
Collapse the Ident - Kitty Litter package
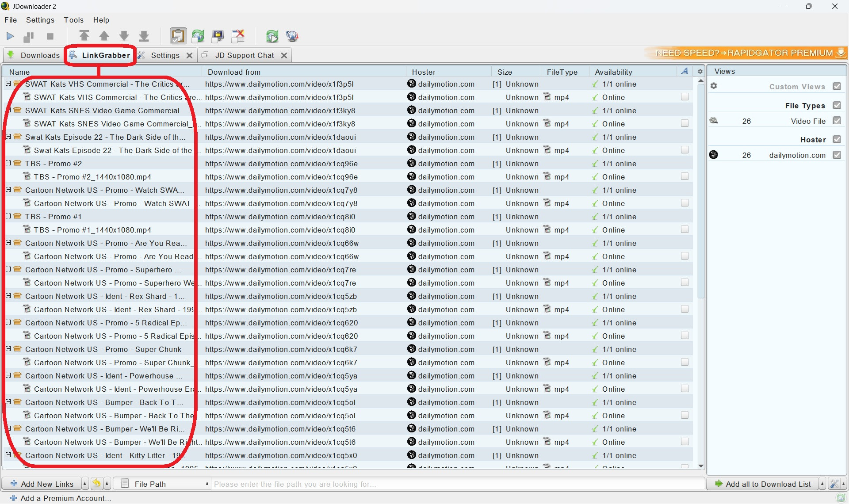pyautogui.click(x=8, y=455)
